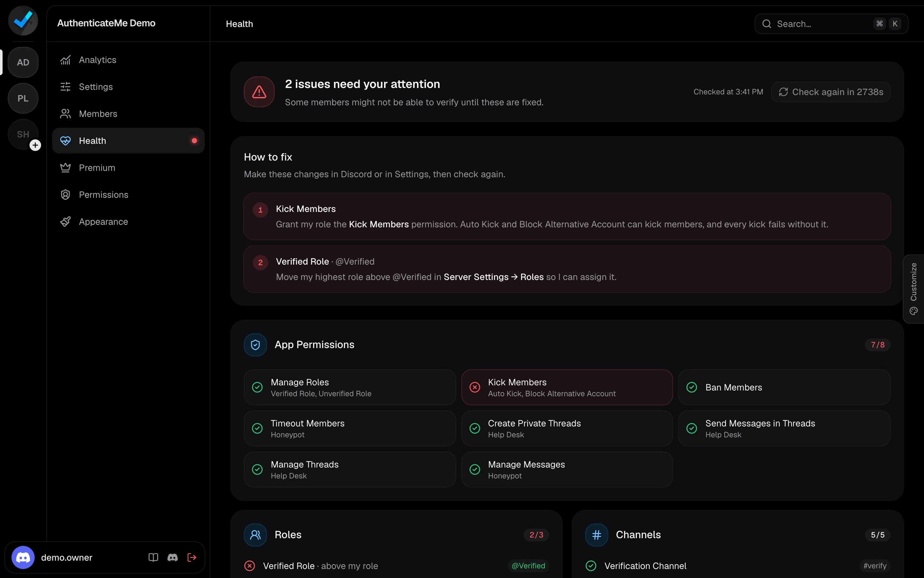Click the Verified Role fix item 2
This screenshot has width=924, height=578.
point(567,269)
